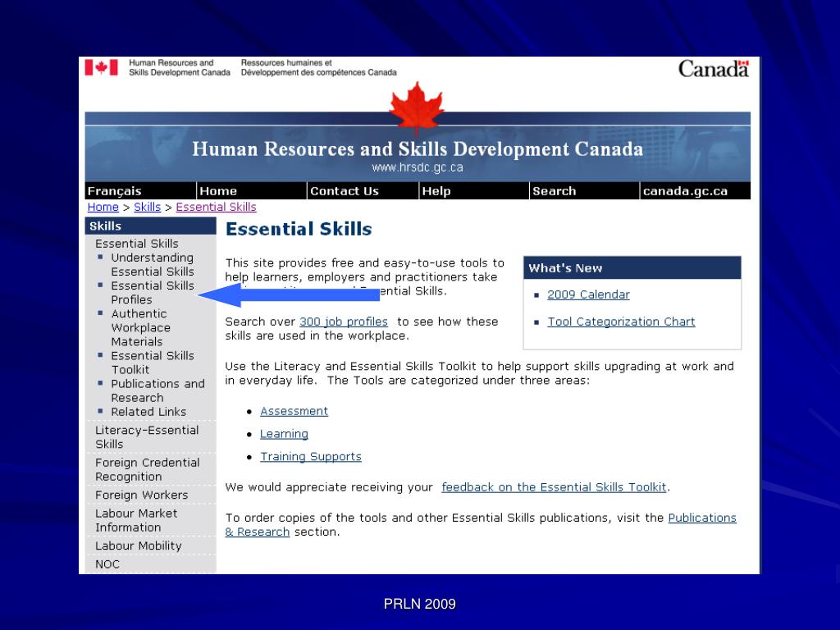This screenshot has width=840, height=630.
Task: Open Search in the nav bar
Action: (x=584, y=190)
